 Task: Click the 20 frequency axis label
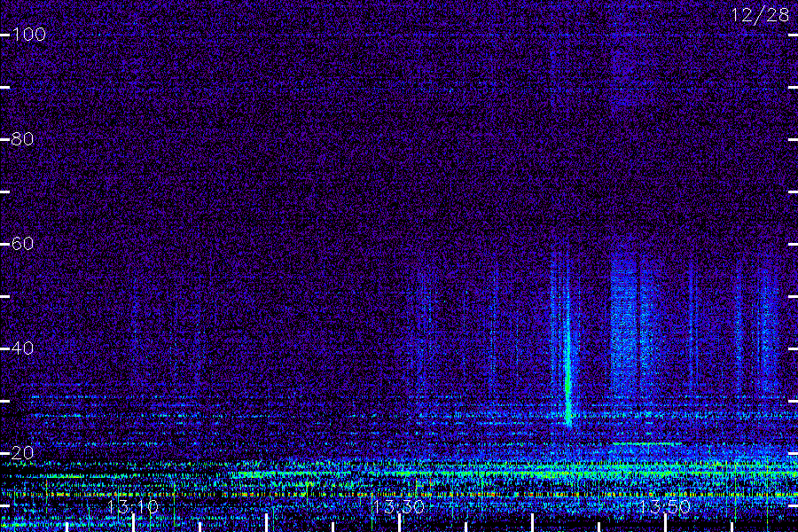tap(22, 453)
